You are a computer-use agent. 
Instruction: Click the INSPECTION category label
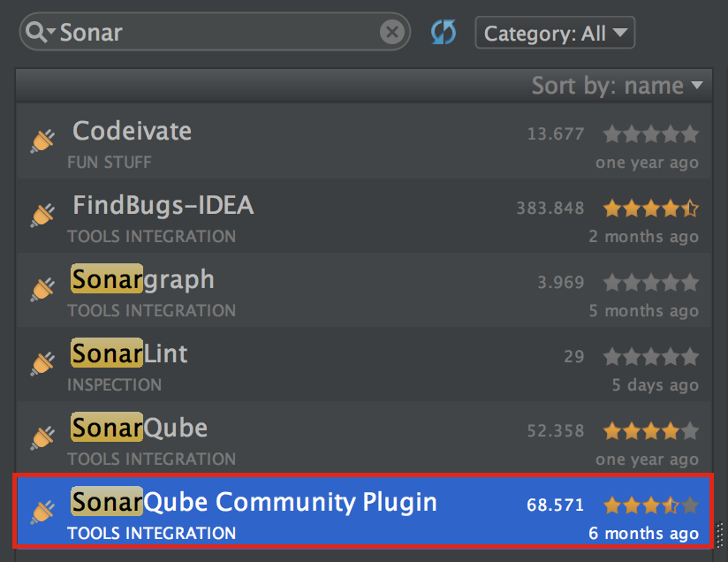pos(114,385)
